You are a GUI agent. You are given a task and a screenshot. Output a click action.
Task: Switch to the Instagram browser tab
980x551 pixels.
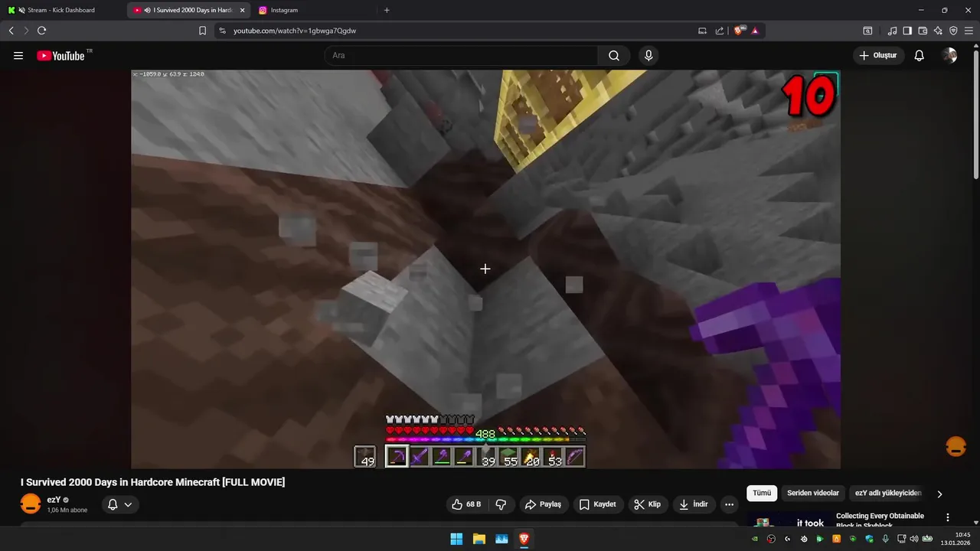284,10
